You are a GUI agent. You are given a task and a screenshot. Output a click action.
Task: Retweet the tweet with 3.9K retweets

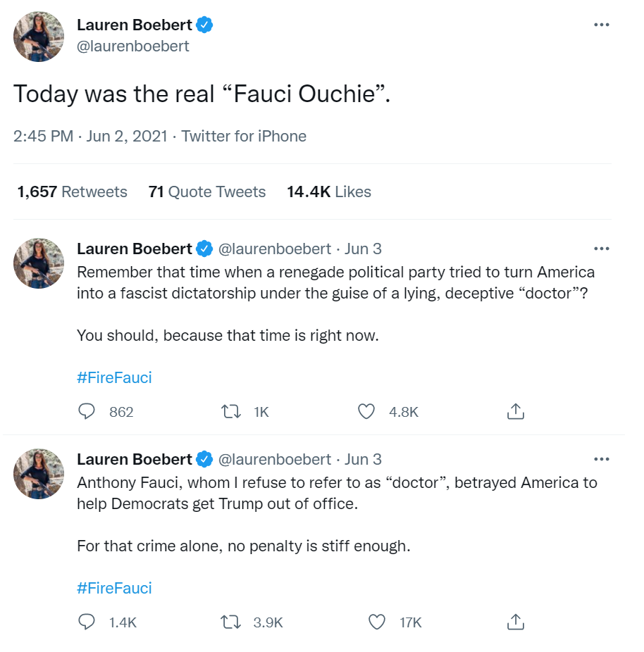coord(232,622)
